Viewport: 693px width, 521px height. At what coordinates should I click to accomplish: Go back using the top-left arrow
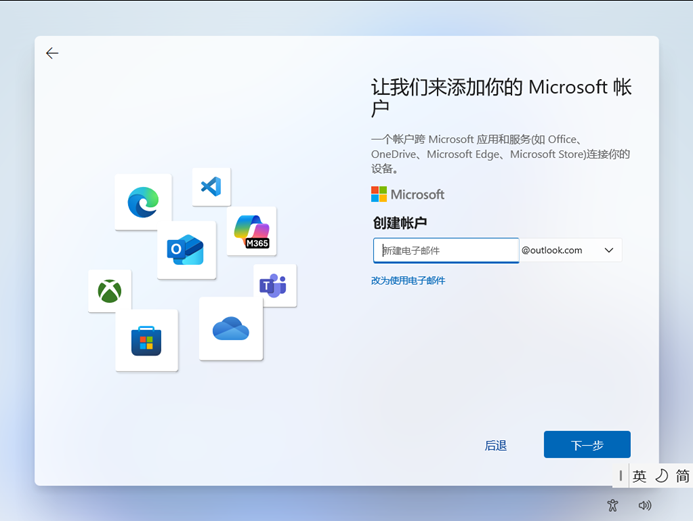click(x=52, y=53)
